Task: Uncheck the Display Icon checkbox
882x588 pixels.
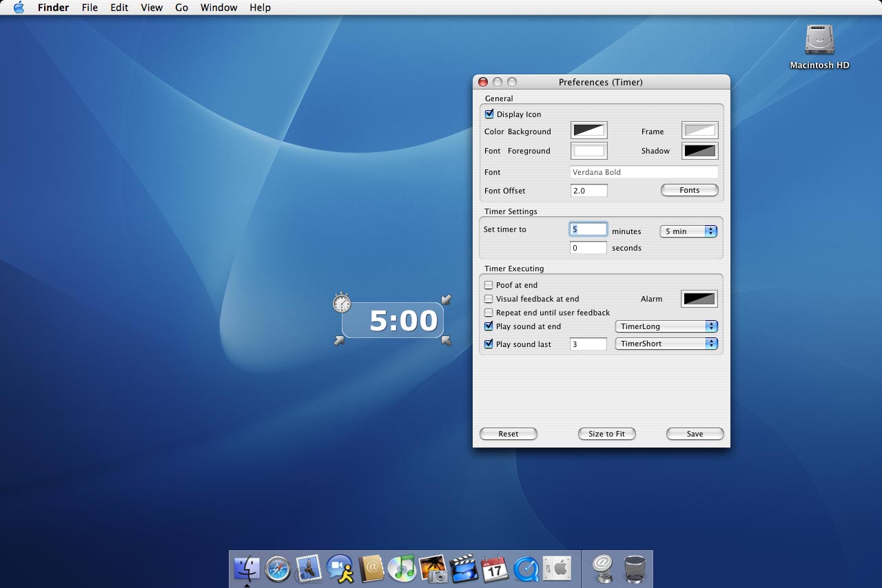Action: pos(489,114)
